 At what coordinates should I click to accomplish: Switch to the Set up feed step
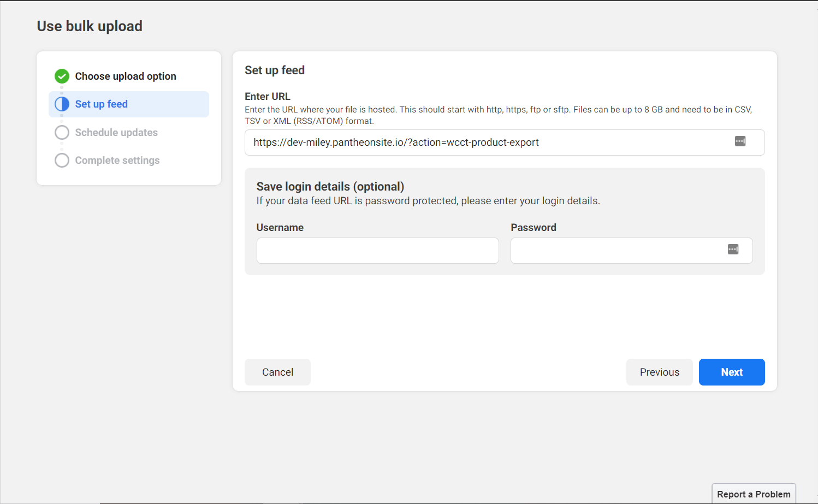coord(102,104)
